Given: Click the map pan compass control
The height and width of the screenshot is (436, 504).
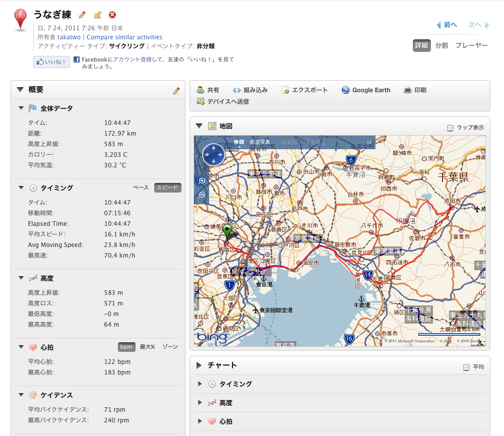Looking at the screenshot, I should (x=213, y=155).
